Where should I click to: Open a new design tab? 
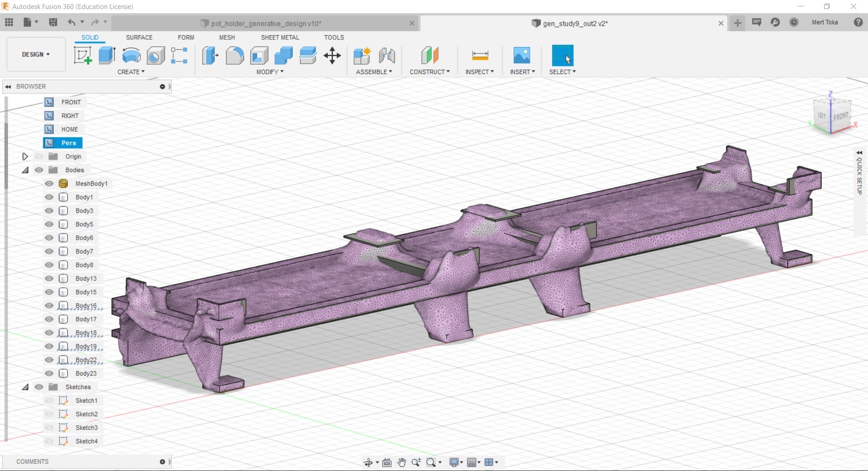point(737,23)
